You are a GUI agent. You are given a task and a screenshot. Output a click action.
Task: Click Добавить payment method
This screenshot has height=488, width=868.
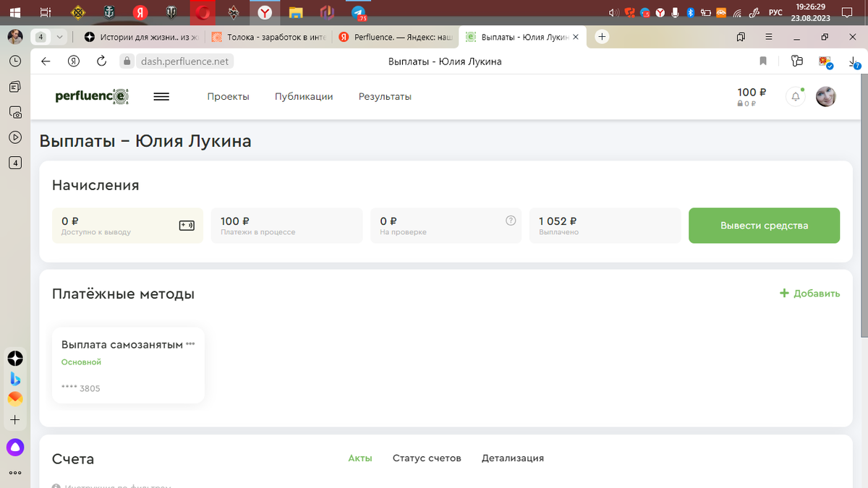click(809, 294)
